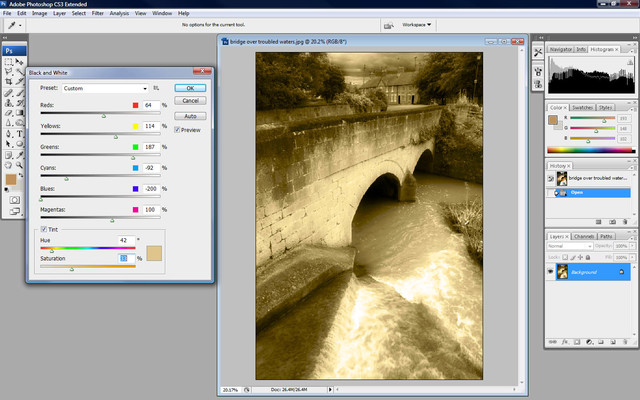
Task: Open the Tool Presets collapsed panel icon
Action: (538, 52)
